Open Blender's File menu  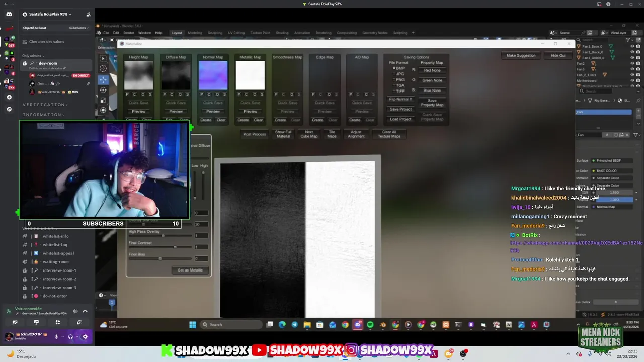106,33
